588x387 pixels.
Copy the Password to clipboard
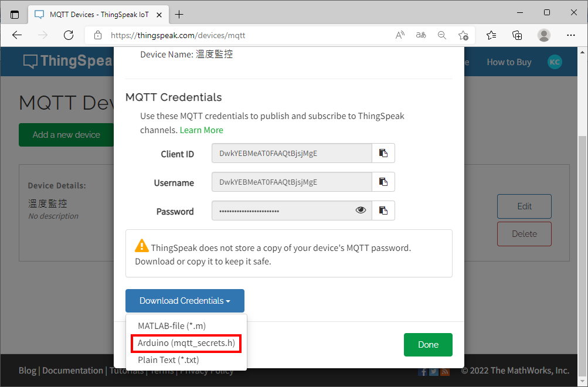tap(383, 211)
